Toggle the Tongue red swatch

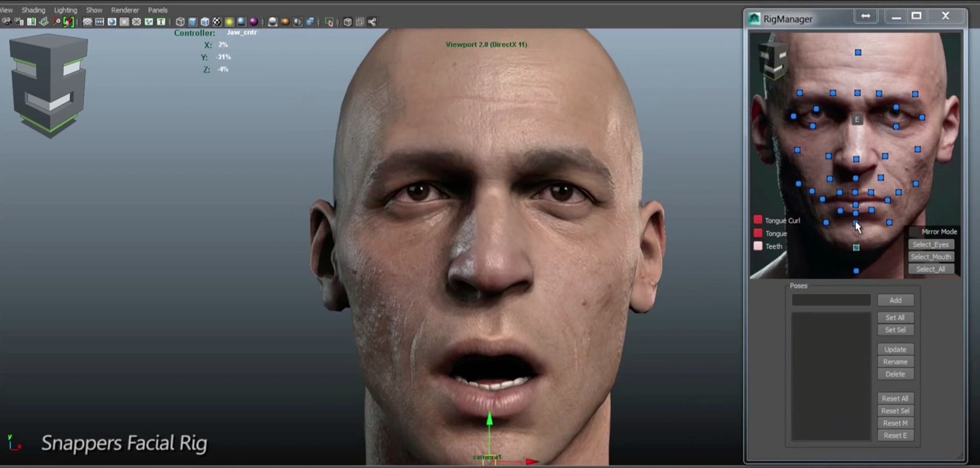[x=758, y=233]
